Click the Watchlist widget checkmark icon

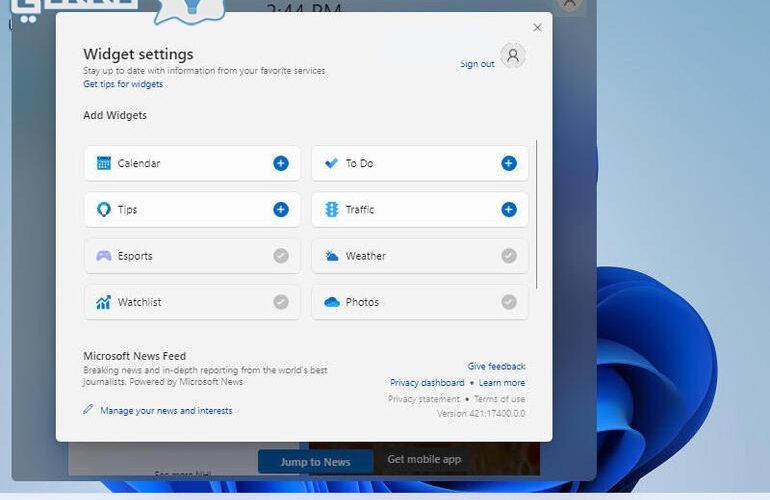point(281,302)
